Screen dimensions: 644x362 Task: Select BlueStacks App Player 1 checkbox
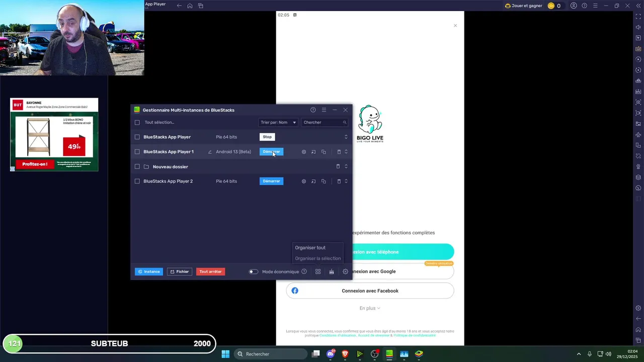(x=137, y=152)
